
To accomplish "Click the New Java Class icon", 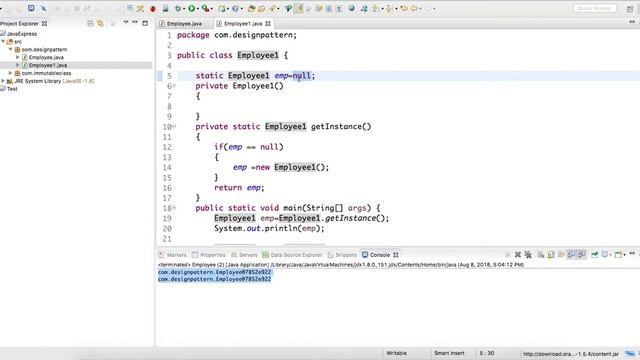I will (x=235, y=8).
